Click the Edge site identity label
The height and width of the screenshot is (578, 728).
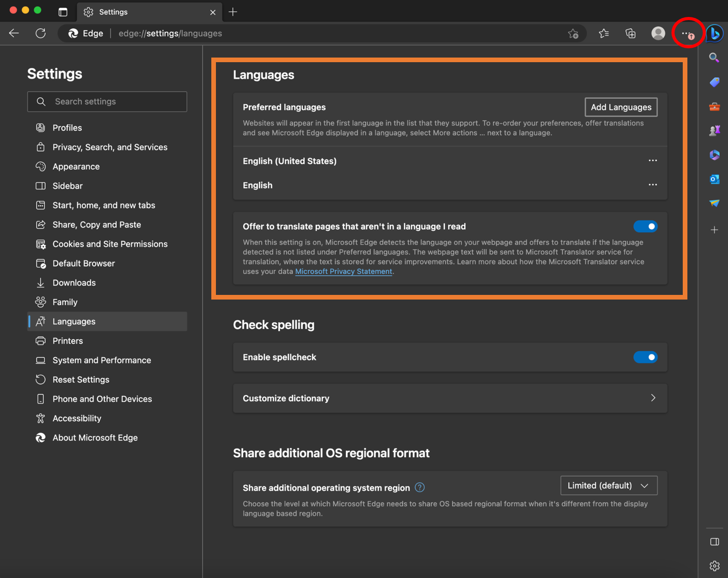click(x=86, y=33)
